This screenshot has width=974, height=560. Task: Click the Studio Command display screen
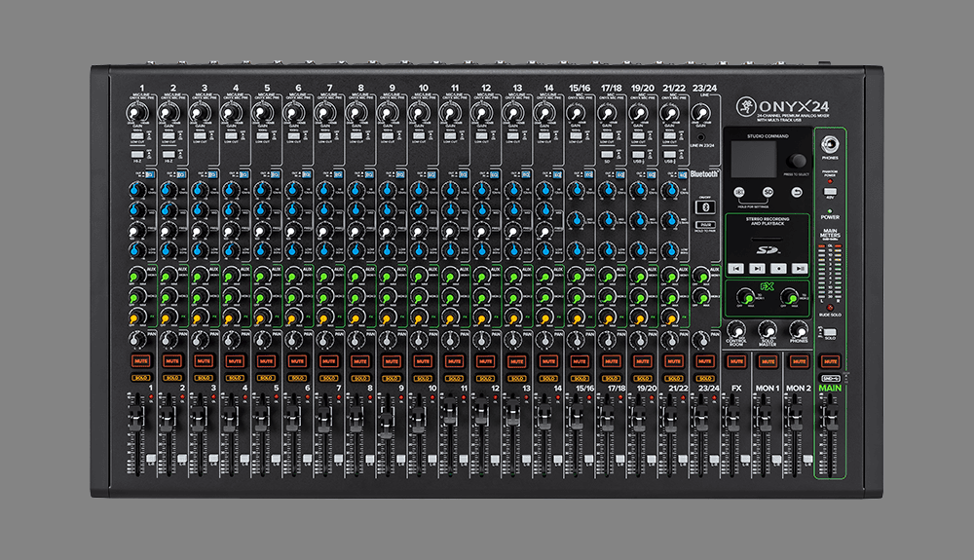(x=753, y=160)
